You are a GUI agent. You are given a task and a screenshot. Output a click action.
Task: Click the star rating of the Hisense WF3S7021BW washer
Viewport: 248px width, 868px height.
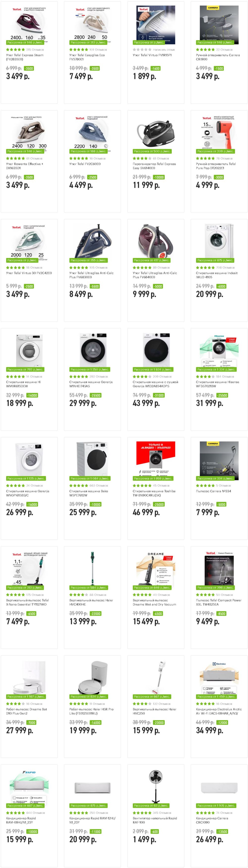(205, 376)
